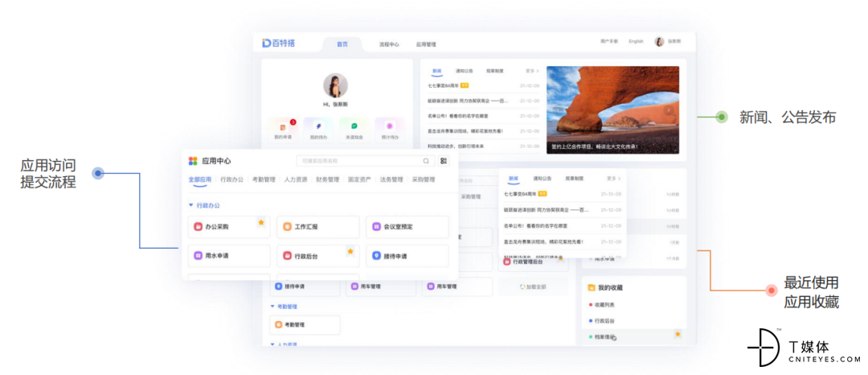
Task: Switch language via English link
Action: [x=636, y=42]
